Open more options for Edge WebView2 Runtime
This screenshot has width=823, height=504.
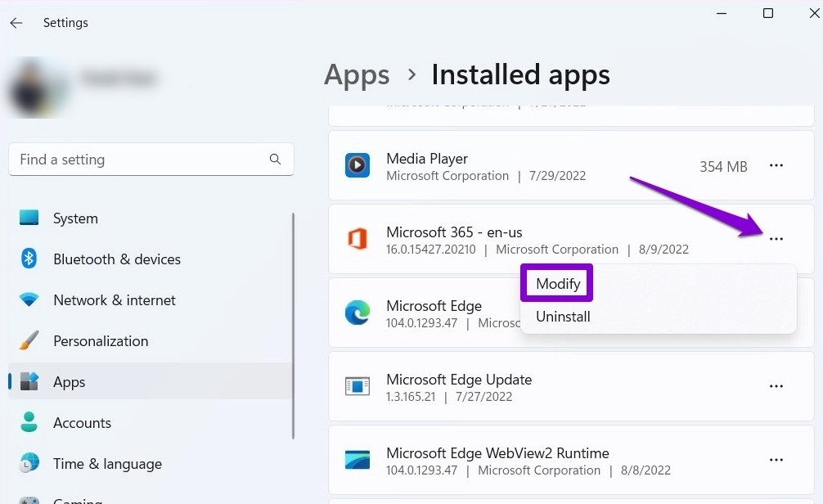click(x=776, y=460)
